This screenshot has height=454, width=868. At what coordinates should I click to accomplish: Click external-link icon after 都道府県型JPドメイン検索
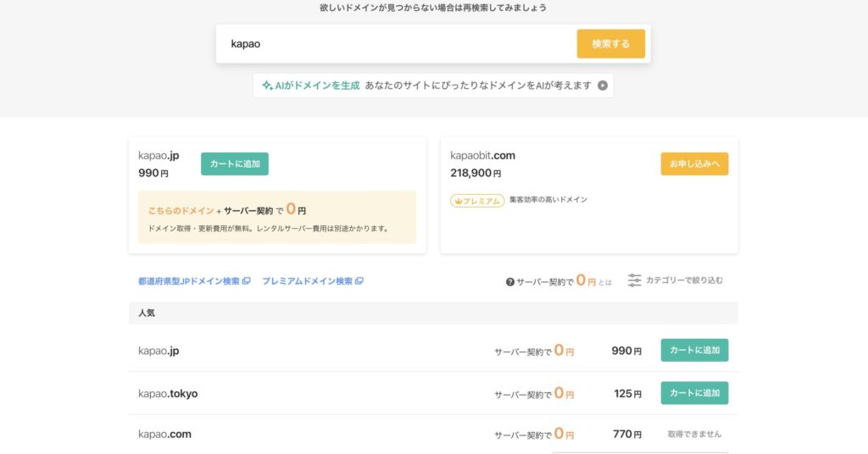247,281
